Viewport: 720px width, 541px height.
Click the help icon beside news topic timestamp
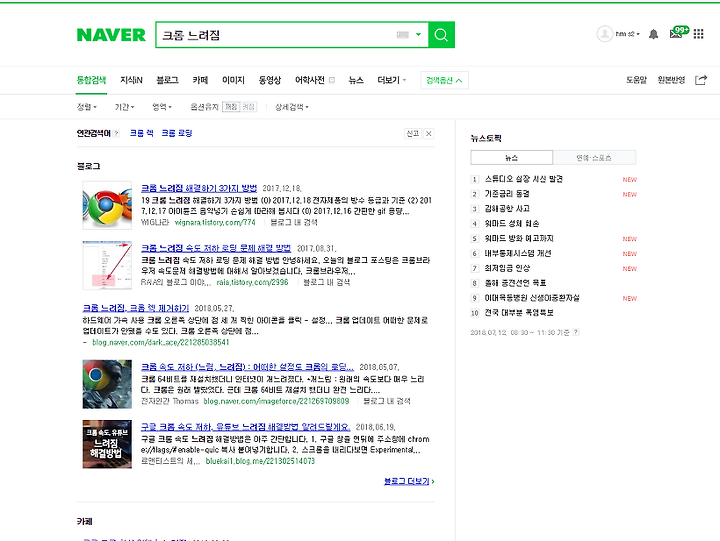click(576, 332)
